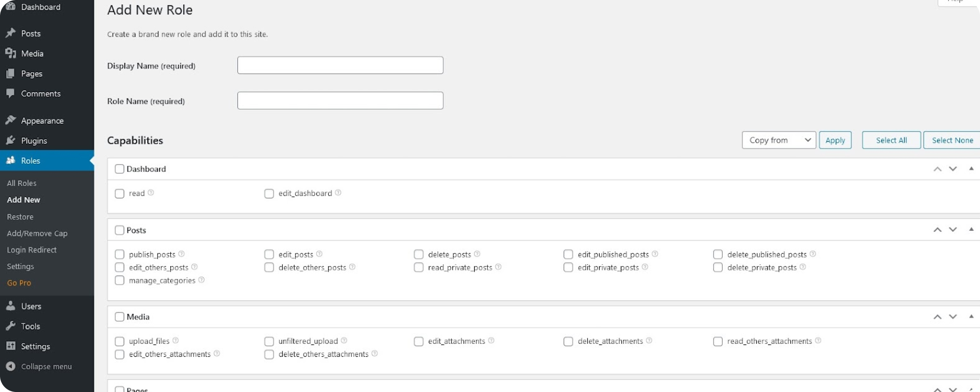980x392 pixels.
Task: Check the edit_dashboard capability
Action: (269, 193)
